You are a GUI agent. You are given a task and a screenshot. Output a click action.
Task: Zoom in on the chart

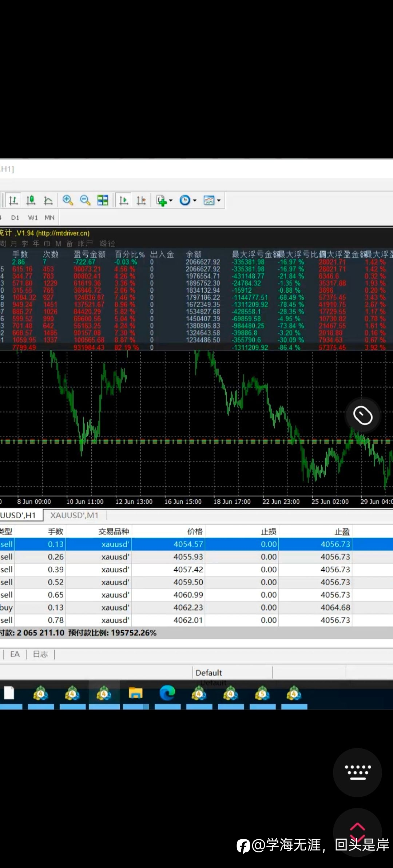point(68,200)
